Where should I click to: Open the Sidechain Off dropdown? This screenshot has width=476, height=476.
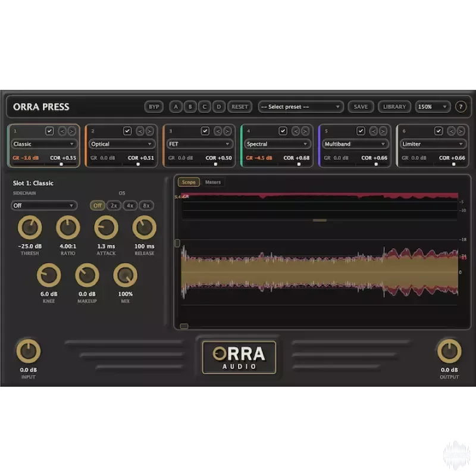(44, 205)
